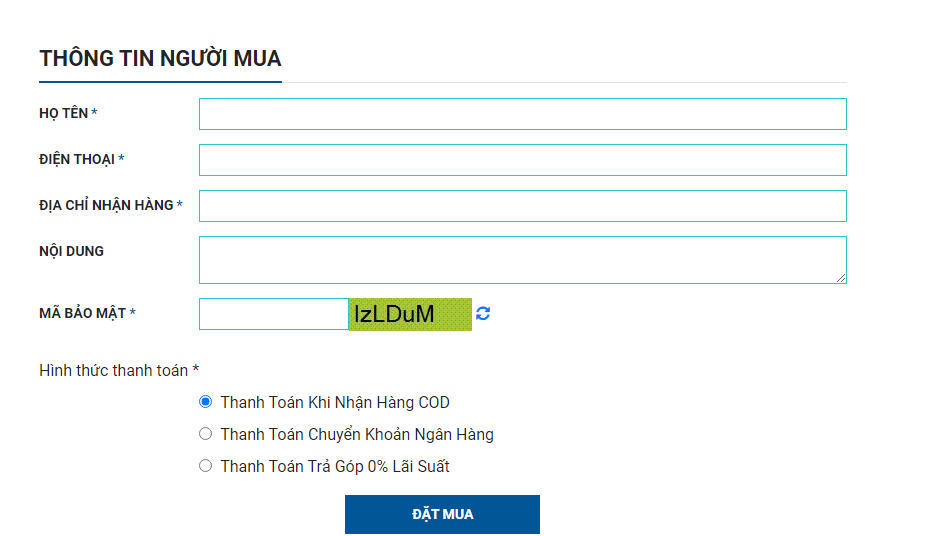This screenshot has width=927, height=536.
Task: Click inside the Nội Dung textarea
Action: (522, 260)
